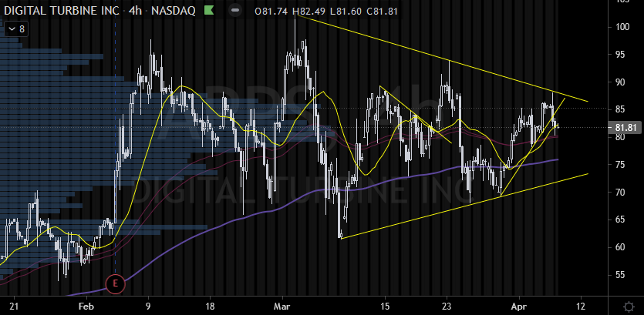Click the 23 date axis label
The width and height of the screenshot is (644, 315).
pyautogui.click(x=447, y=307)
